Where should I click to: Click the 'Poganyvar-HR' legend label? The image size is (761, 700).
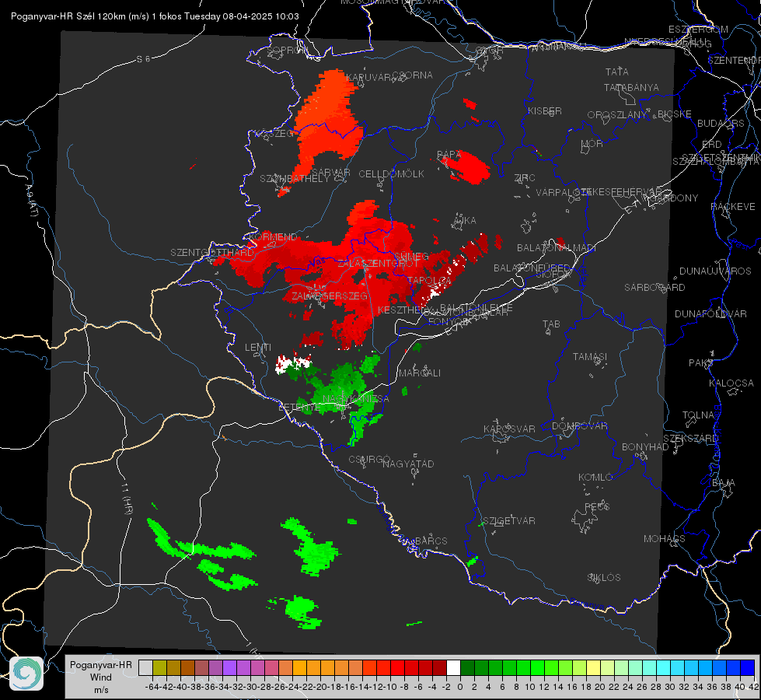point(101,665)
